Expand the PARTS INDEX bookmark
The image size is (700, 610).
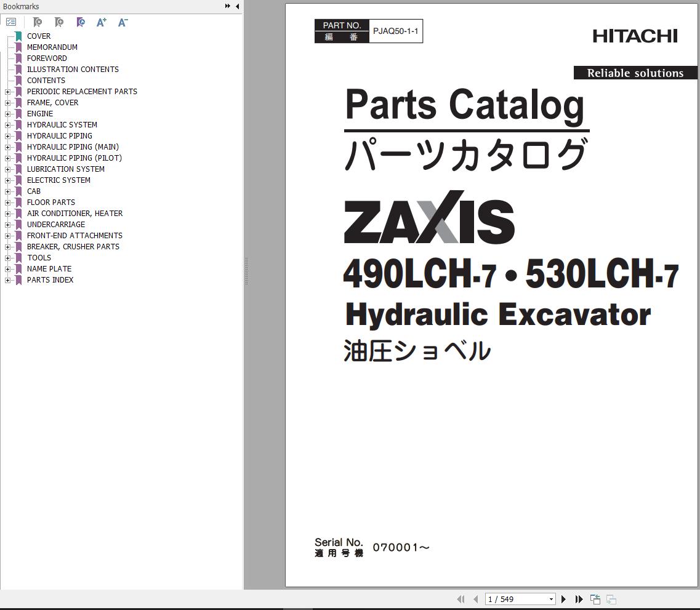click(7, 280)
